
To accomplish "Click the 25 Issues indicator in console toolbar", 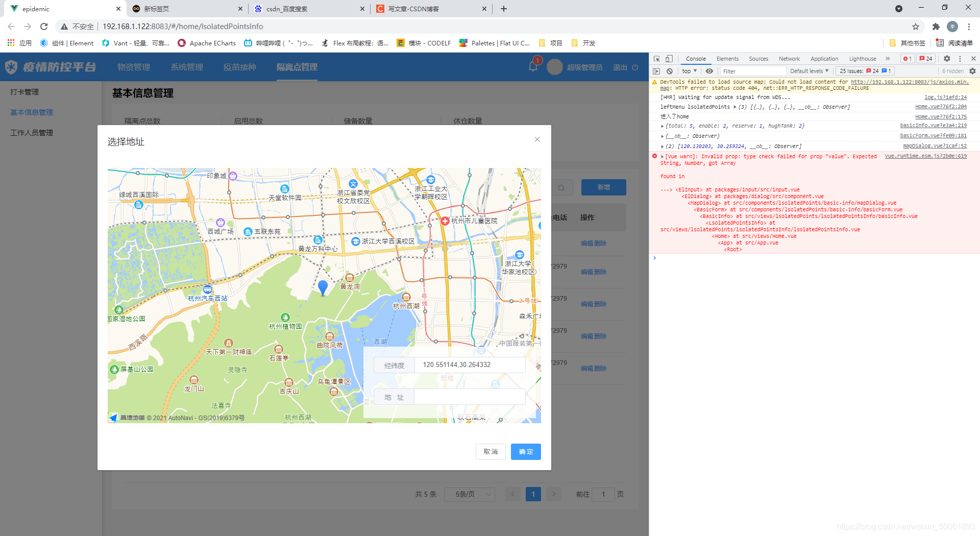I will [865, 71].
